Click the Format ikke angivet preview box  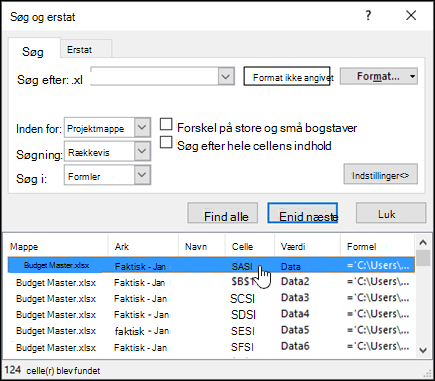point(287,76)
